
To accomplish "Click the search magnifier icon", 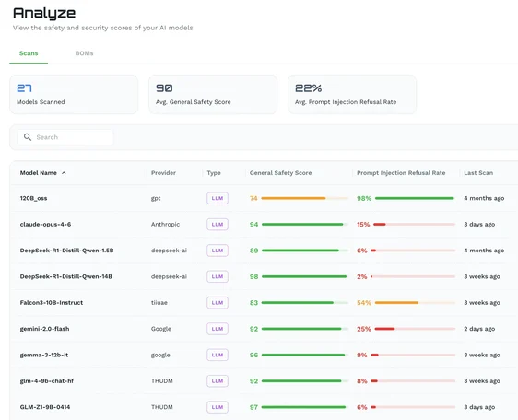I will pyautogui.click(x=28, y=137).
